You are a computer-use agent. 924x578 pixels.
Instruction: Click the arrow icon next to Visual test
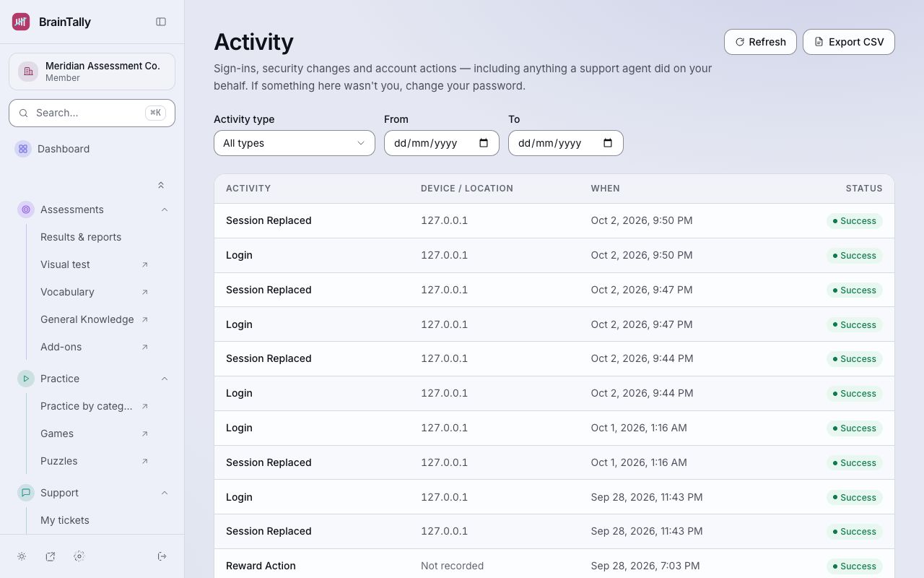point(145,264)
